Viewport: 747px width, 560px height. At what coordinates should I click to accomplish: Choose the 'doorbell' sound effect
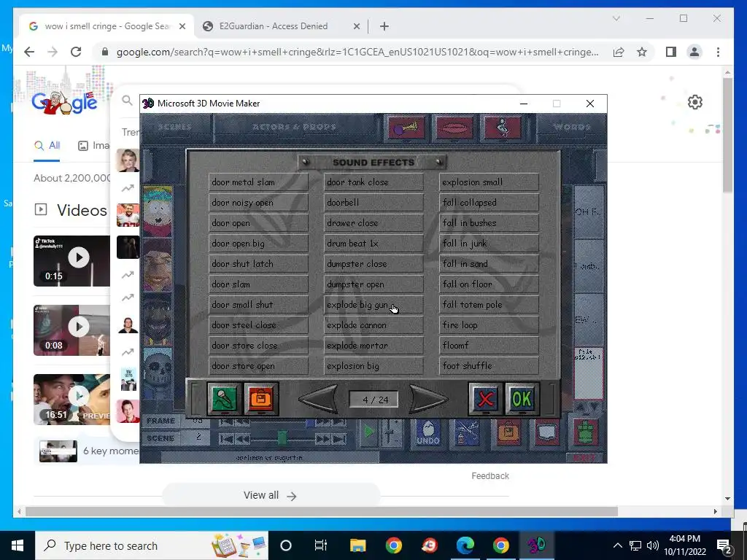tap(374, 203)
